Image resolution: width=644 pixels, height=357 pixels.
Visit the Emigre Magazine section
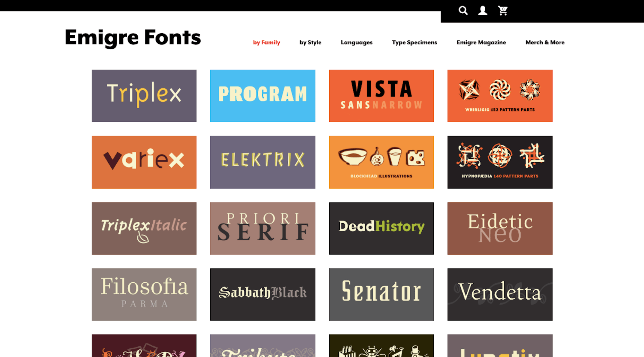[481, 42]
